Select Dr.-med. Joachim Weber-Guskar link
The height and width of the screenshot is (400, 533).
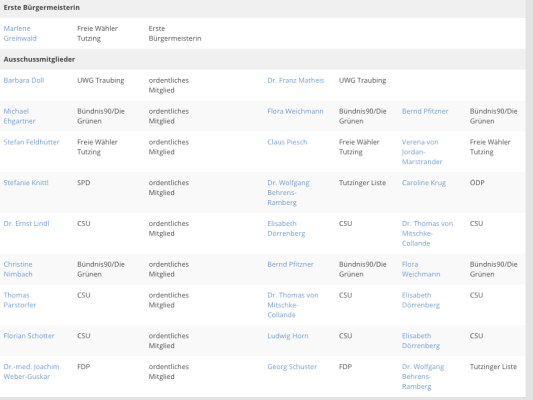pos(31,371)
